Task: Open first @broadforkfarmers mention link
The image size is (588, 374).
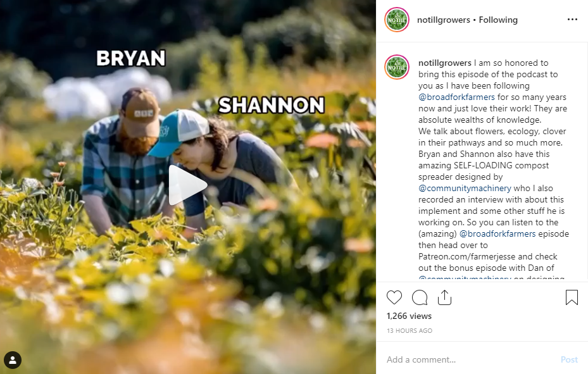Action: point(457,97)
